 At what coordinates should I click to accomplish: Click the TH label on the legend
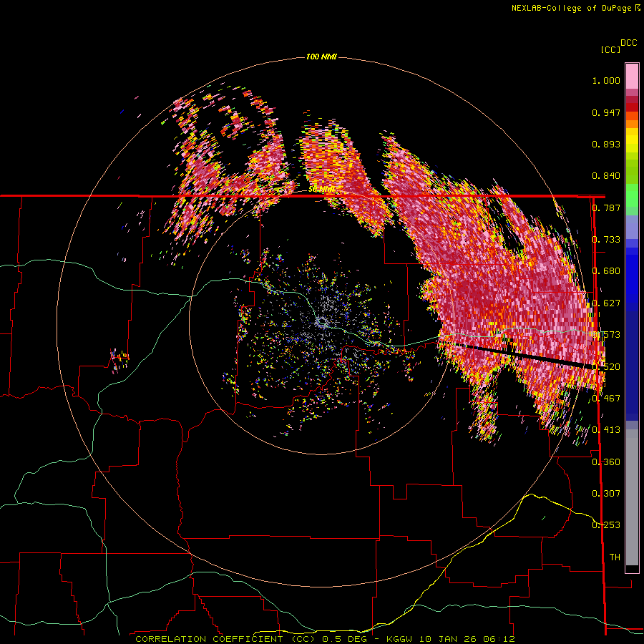(615, 557)
